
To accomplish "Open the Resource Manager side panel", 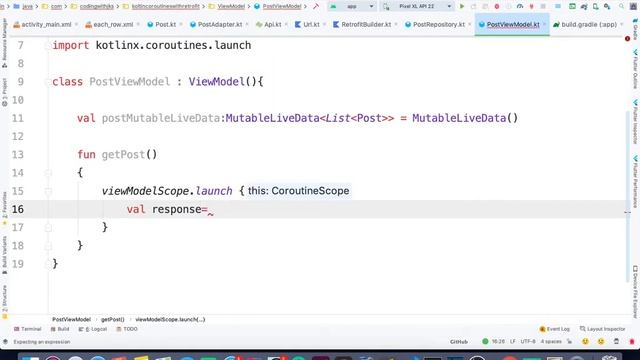I will (4, 43).
